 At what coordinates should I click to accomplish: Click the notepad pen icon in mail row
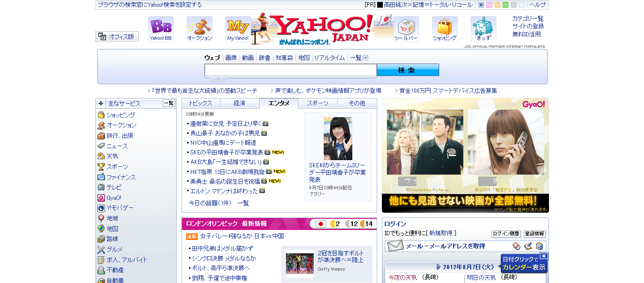point(528,246)
